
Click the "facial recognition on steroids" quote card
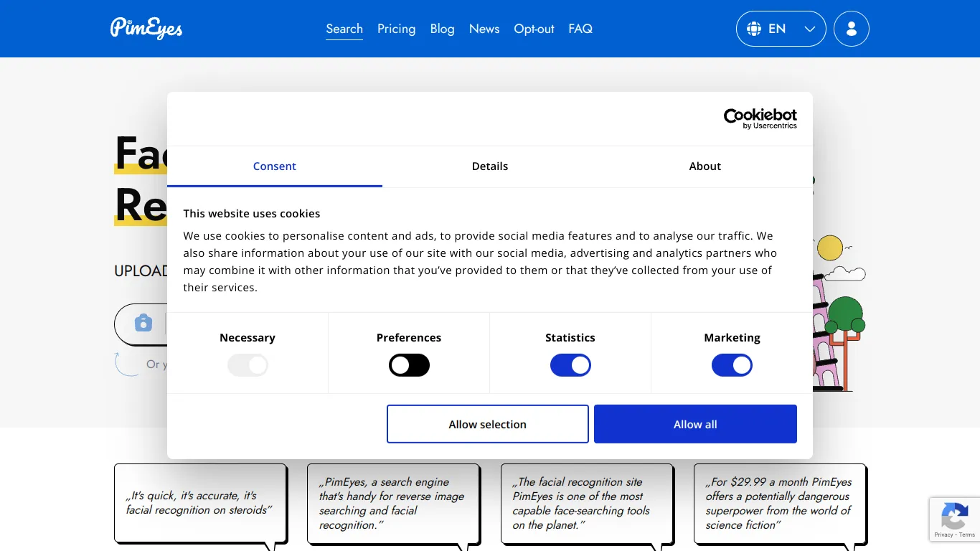[x=200, y=504]
